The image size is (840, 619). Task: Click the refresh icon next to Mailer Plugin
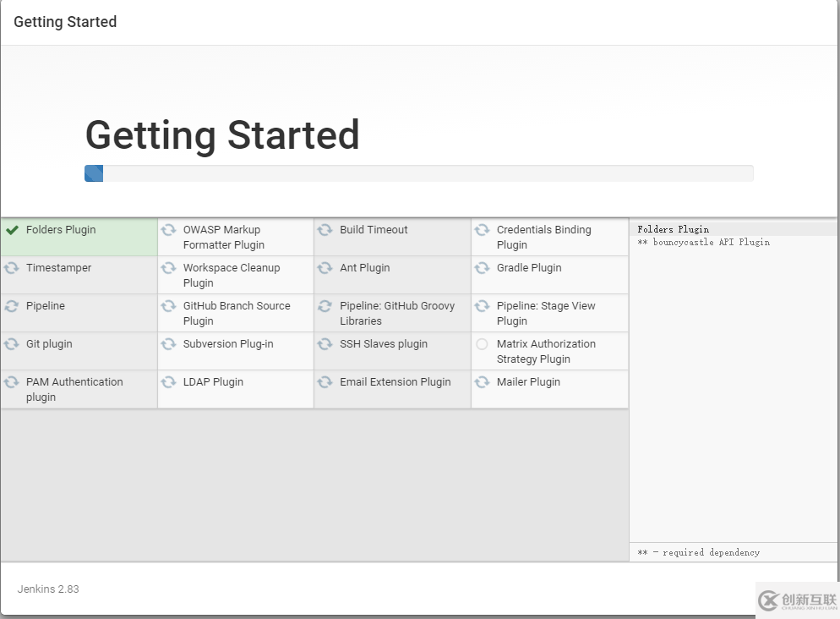(483, 382)
